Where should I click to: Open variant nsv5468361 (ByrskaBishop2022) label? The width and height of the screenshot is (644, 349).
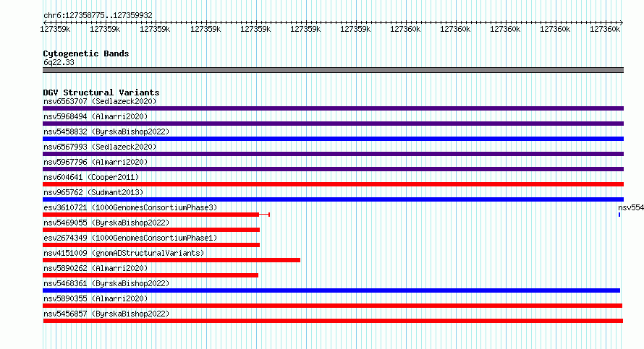coord(106,283)
